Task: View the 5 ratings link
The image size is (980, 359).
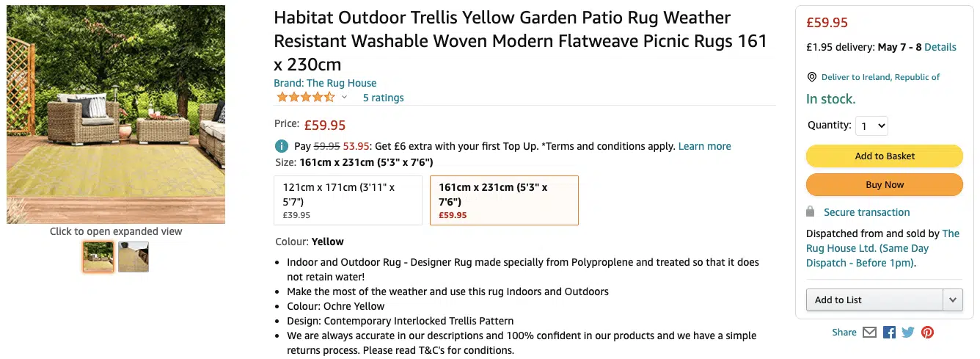Action: click(x=383, y=98)
